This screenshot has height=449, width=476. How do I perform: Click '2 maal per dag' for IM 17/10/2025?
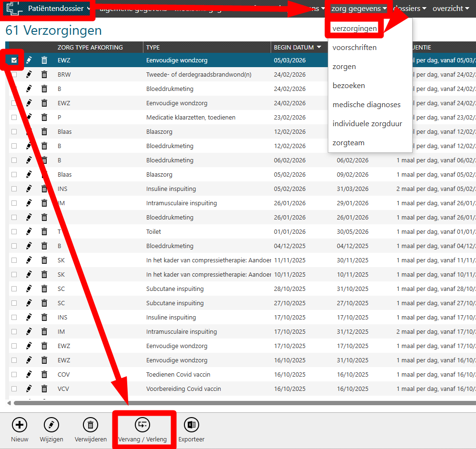click(436, 331)
